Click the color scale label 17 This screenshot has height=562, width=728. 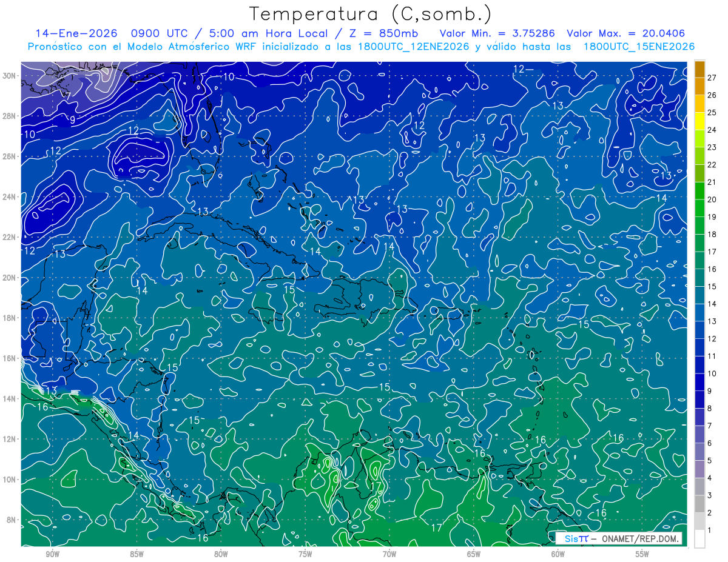[x=712, y=252]
